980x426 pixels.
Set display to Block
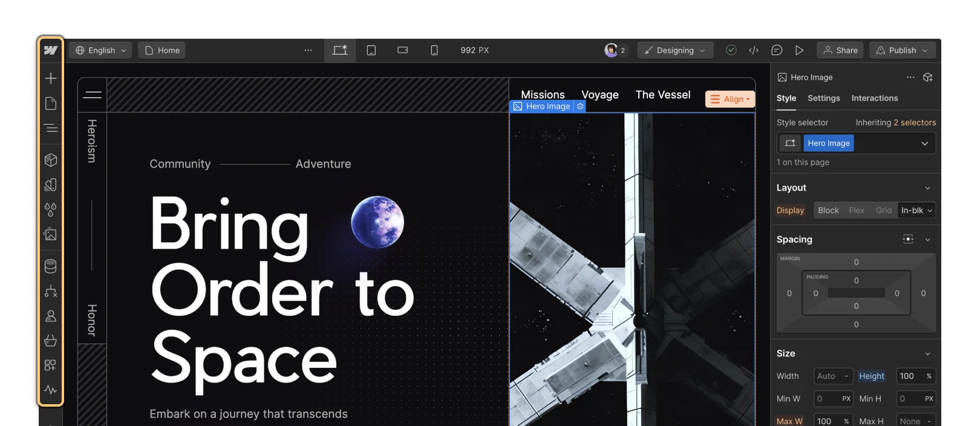(x=828, y=210)
